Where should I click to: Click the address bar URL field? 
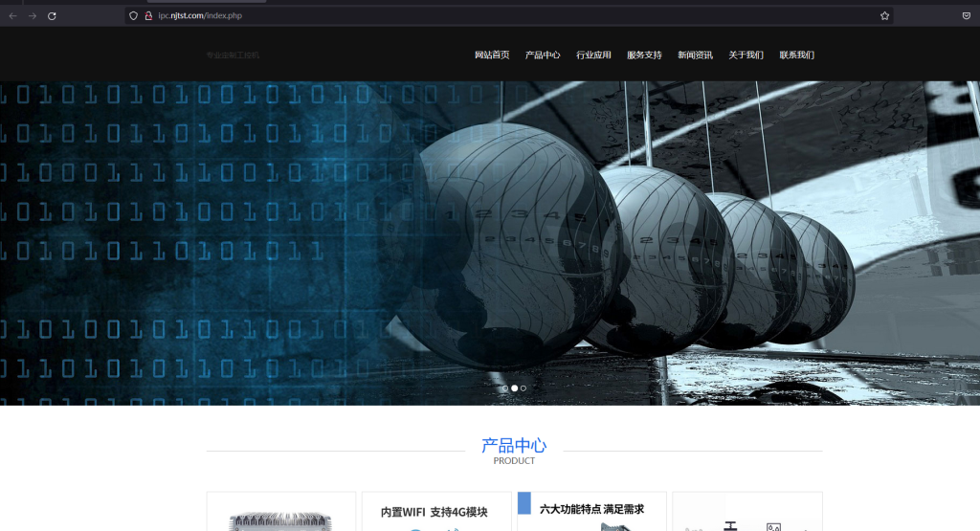coord(479,15)
